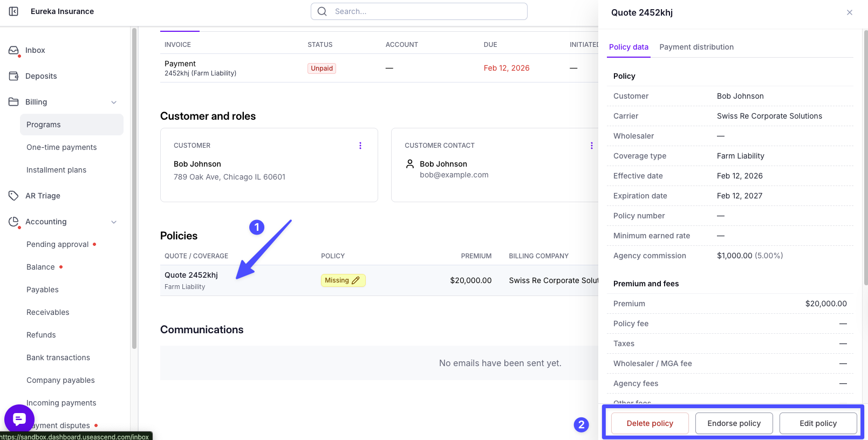Click Swiss Re Corporate Solutions carrier value

[x=769, y=116]
